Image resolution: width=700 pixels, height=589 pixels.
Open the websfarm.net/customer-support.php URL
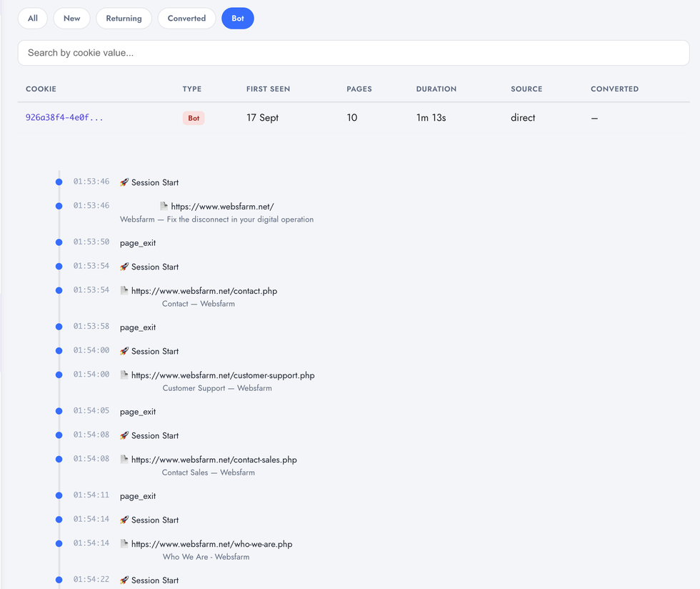[x=223, y=375]
